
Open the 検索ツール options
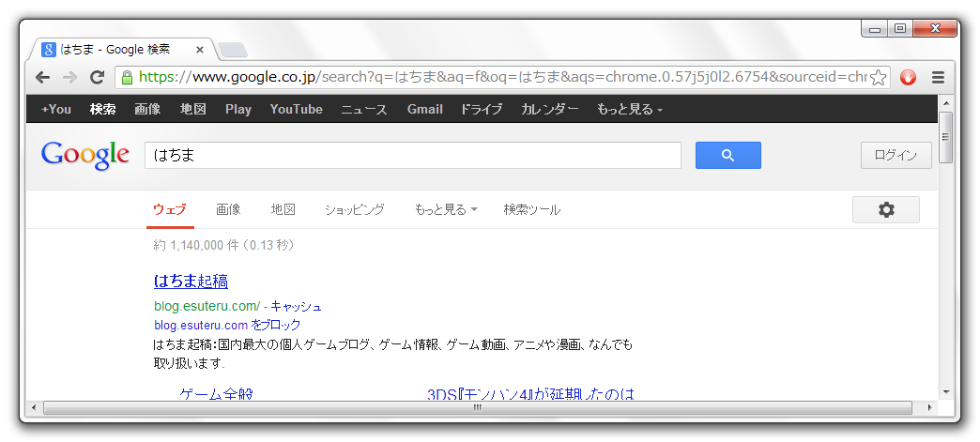[532, 210]
